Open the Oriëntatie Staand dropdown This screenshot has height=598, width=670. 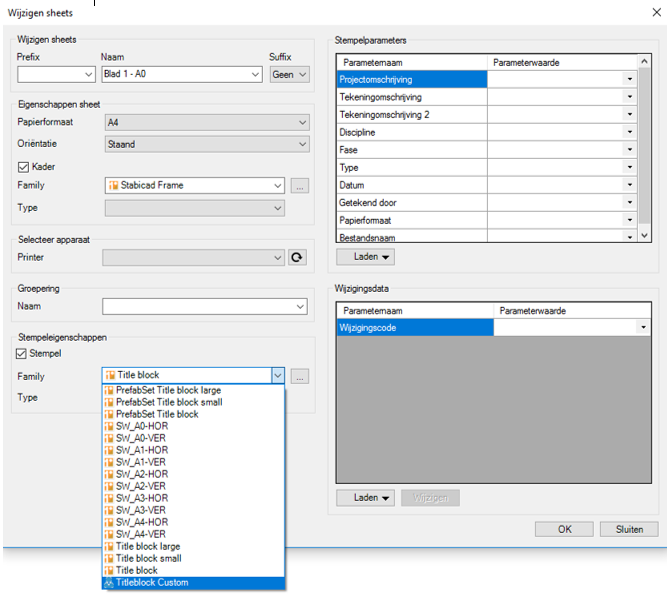tap(207, 144)
